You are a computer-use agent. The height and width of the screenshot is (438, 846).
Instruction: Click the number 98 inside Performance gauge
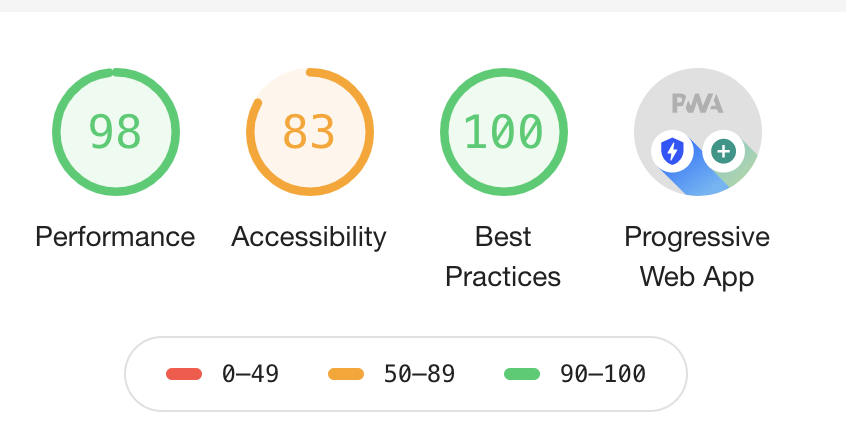coord(115,132)
